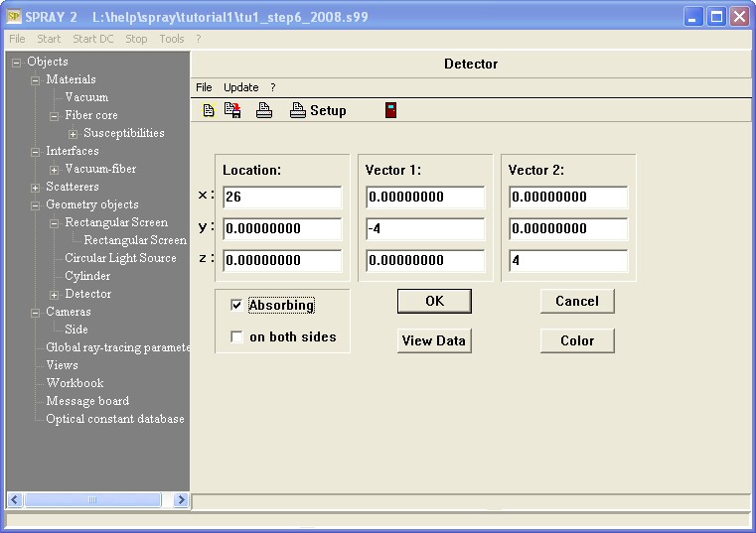This screenshot has width=756, height=533.
Task: Expand the Susceptibilities node
Action: pos(74,133)
